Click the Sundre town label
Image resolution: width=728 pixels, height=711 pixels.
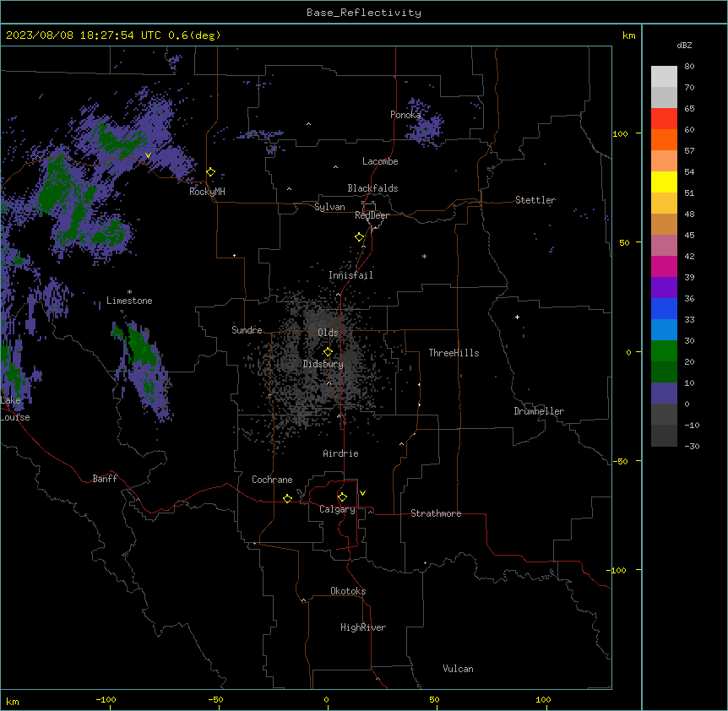[x=247, y=330]
